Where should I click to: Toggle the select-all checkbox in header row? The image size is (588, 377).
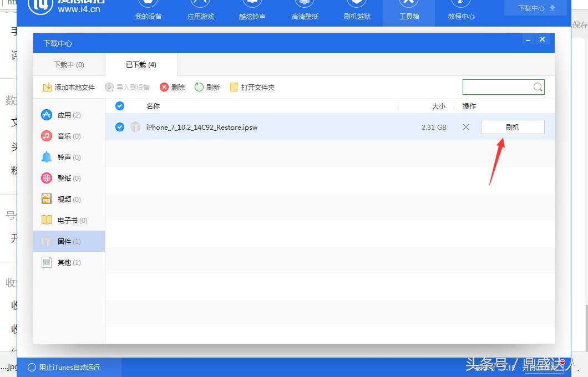pos(119,105)
